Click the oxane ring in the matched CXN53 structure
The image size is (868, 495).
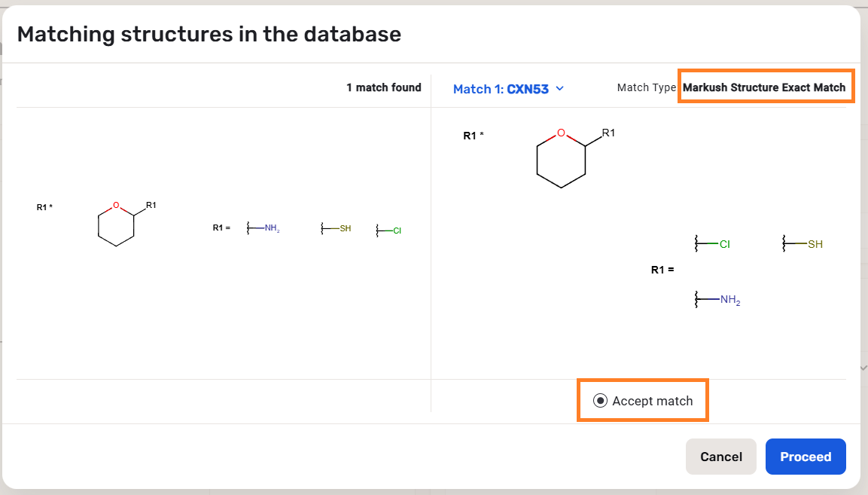point(561,160)
